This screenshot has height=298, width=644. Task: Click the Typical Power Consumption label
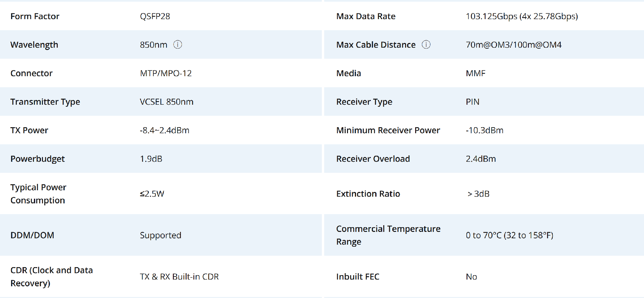pyautogui.click(x=38, y=194)
